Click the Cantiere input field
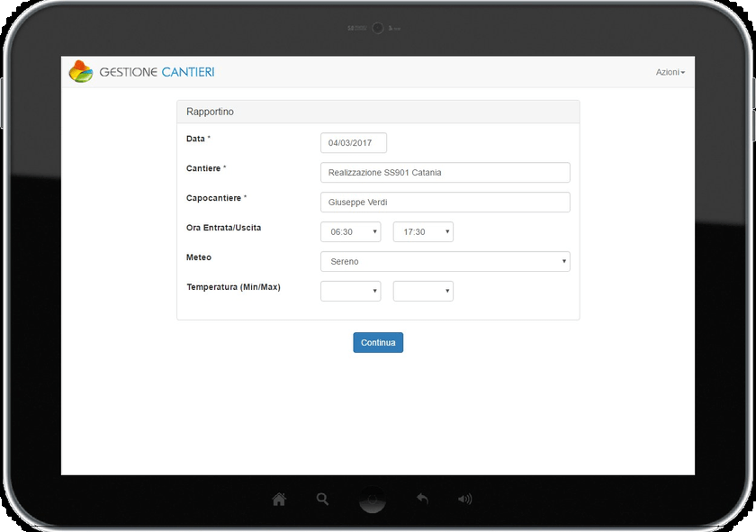Image resolution: width=756 pixels, height=532 pixels. 445,172
